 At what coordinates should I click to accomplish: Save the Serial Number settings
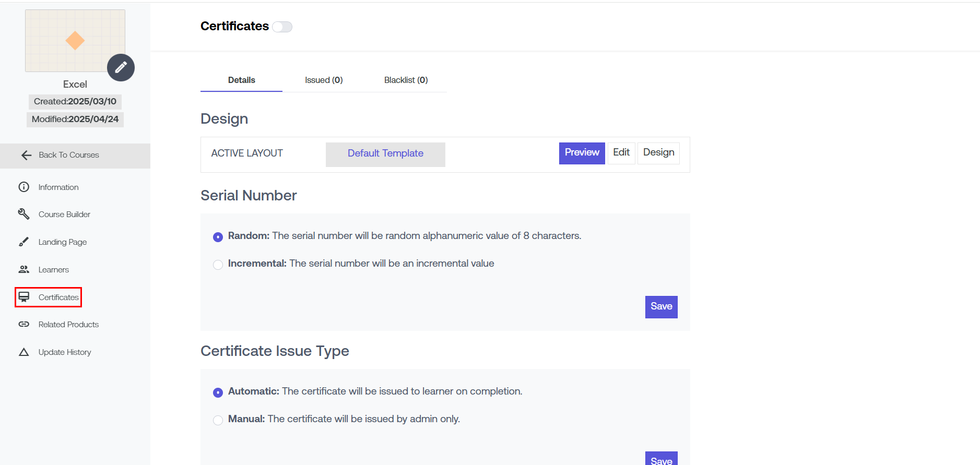(661, 307)
